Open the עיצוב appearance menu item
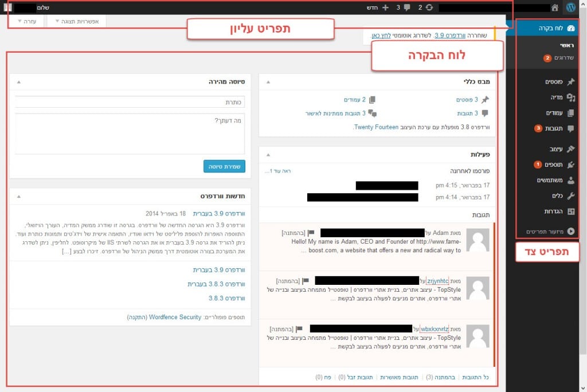 pos(556,148)
